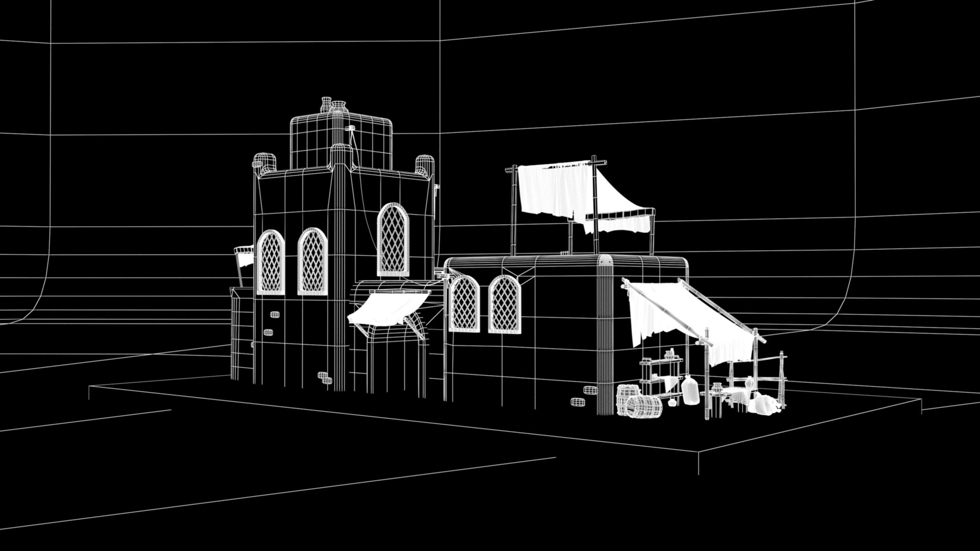980x551 pixels.
Task: Select the large bottle next to the shelf
Action: pos(690,390)
